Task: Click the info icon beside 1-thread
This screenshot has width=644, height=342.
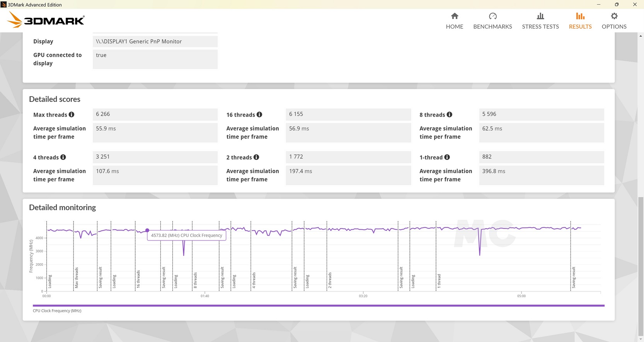Action: tap(447, 157)
